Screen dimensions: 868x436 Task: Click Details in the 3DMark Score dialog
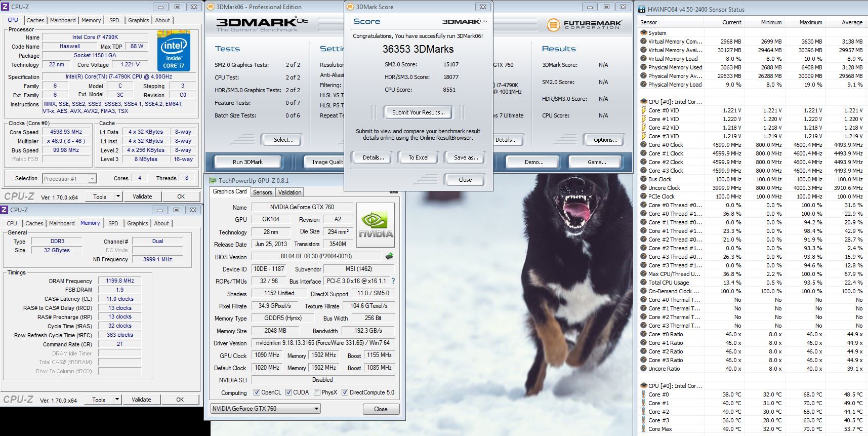click(373, 157)
